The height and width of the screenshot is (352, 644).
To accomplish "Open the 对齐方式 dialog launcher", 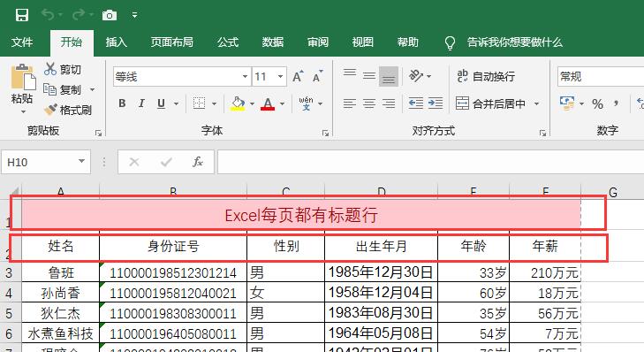I will (x=542, y=133).
